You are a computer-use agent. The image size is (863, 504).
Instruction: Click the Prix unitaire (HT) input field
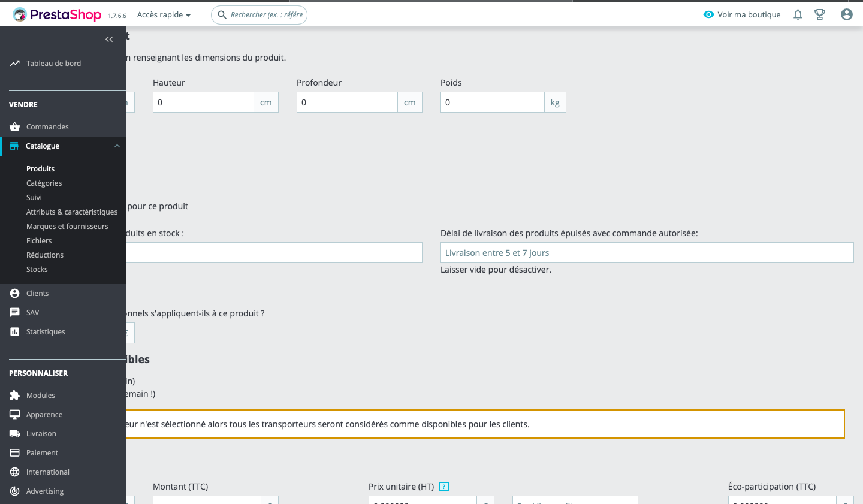point(423,500)
